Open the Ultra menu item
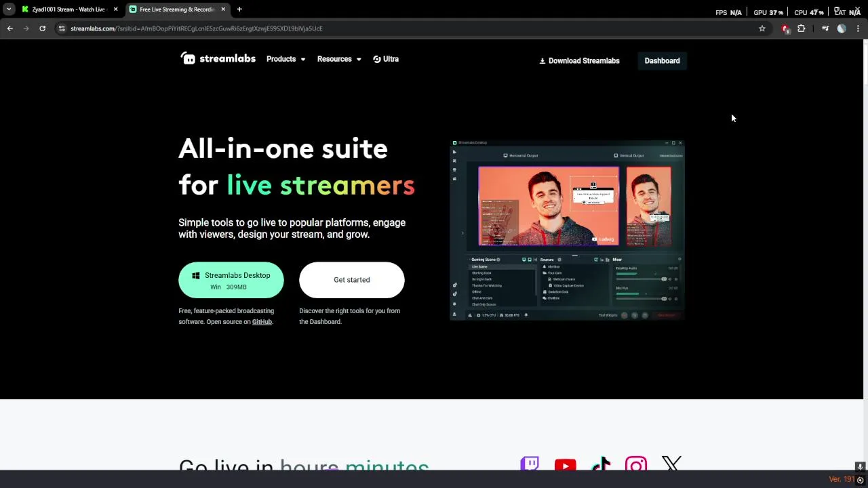Viewport: 868px width, 488px height. click(x=386, y=59)
